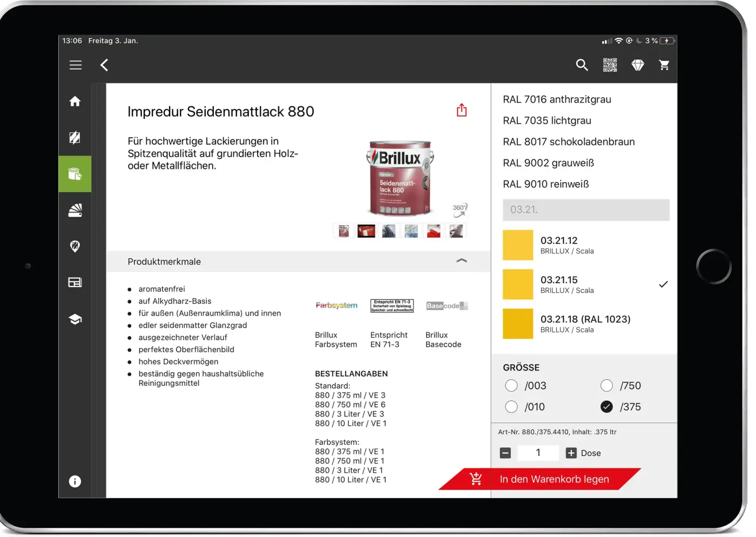The image size is (756, 537).
Task: Open the QR code scanner
Action: tap(610, 65)
